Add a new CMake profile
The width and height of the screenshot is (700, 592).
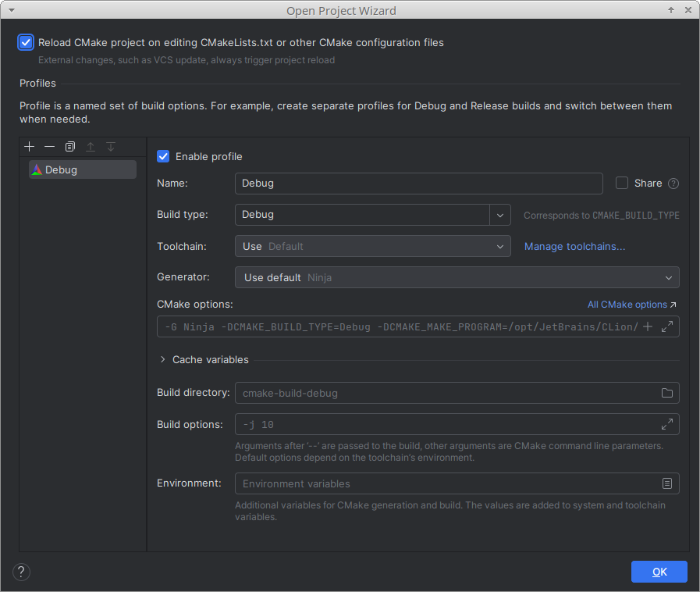(30, 147)
